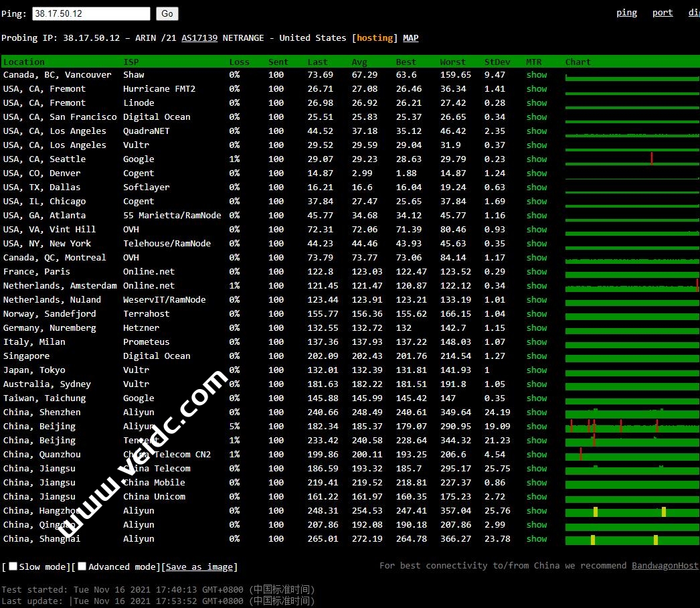The image size is (700, 608).
Task: Switch to the port tab link
Action: [663, 13]
